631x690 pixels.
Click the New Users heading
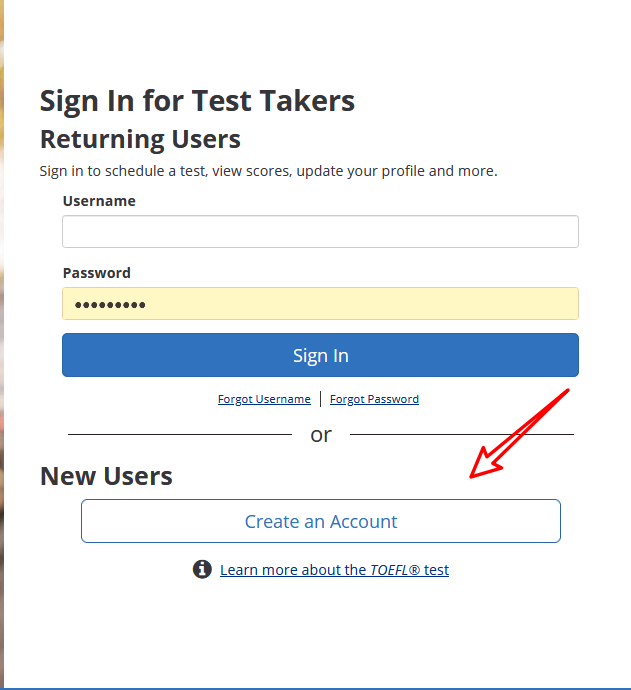[106, 476]
